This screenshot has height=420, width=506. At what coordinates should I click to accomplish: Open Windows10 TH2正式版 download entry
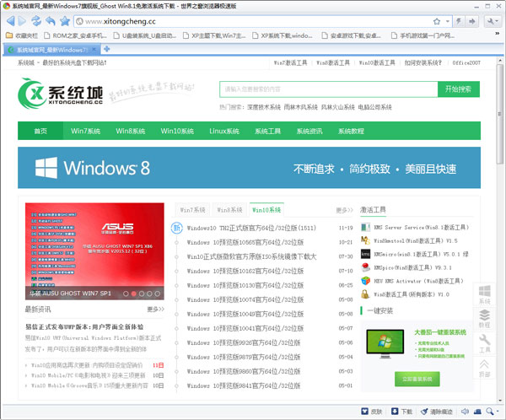click(x=251, y=228)
